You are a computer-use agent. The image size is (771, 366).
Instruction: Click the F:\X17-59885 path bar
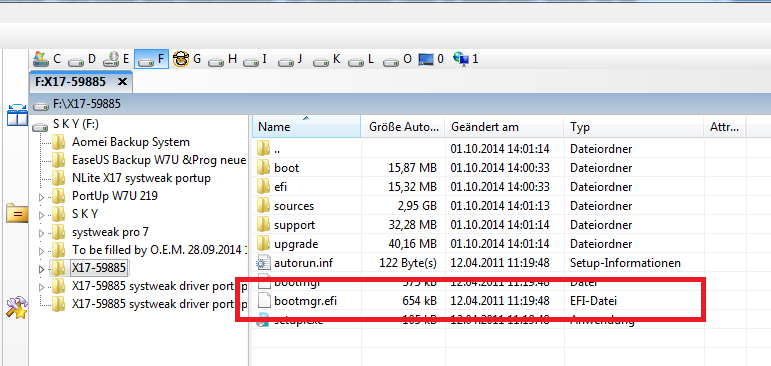tap(401, 104)
